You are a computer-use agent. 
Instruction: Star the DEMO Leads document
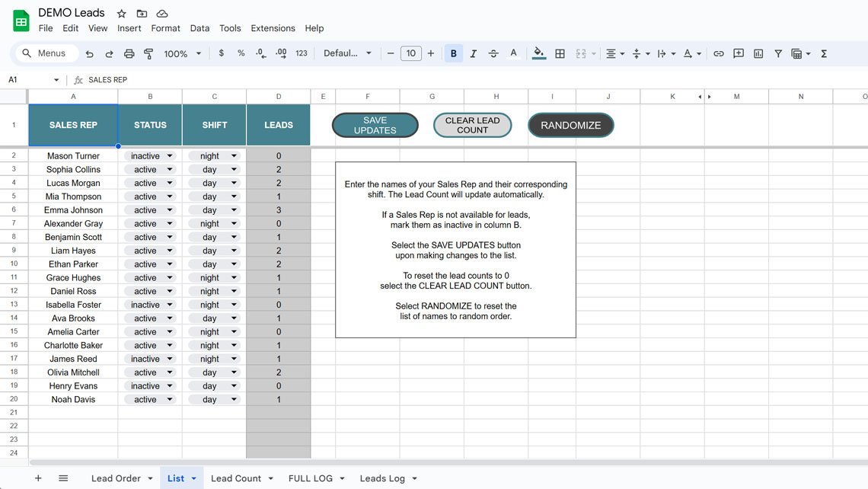122,13
